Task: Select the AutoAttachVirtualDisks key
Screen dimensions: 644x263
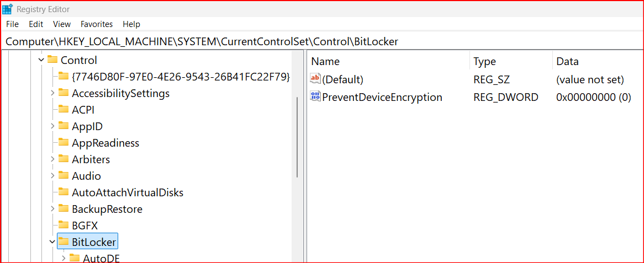Action: (128, 192)
